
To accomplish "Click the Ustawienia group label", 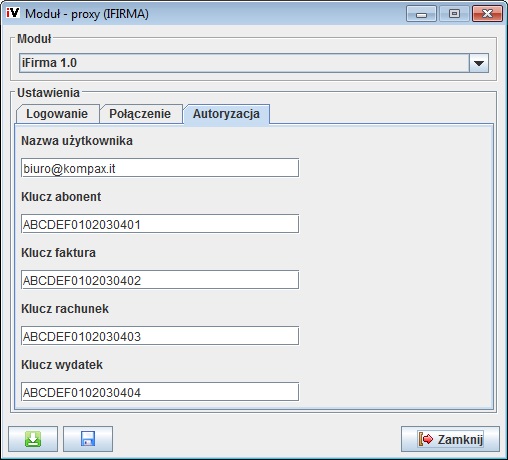I will pyautogui.click(x=48, y=93).
